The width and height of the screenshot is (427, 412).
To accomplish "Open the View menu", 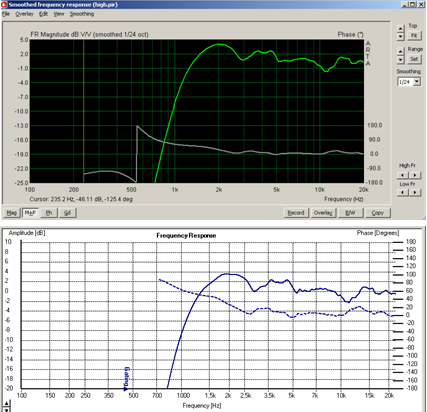I will (59, 14).
